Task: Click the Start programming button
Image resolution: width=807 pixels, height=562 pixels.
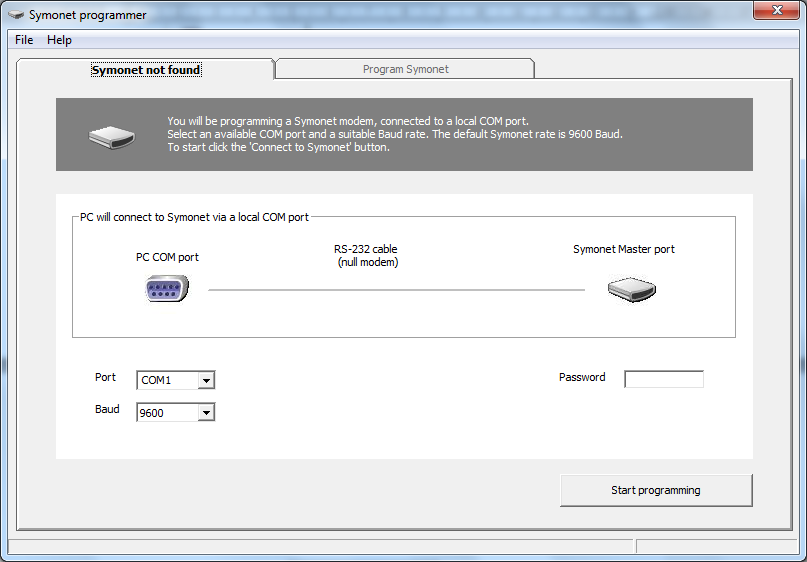Action: point(656,490)
